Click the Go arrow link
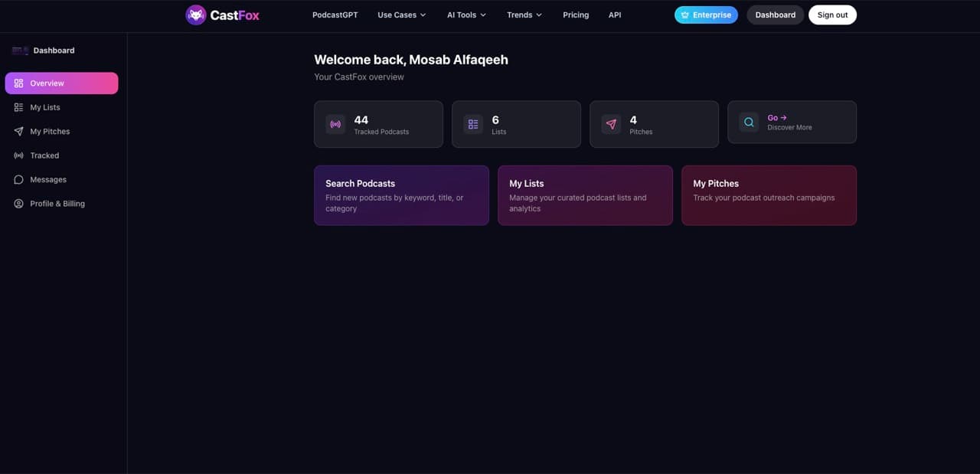This screenshot has width=980, height=474. coord(777,118)
